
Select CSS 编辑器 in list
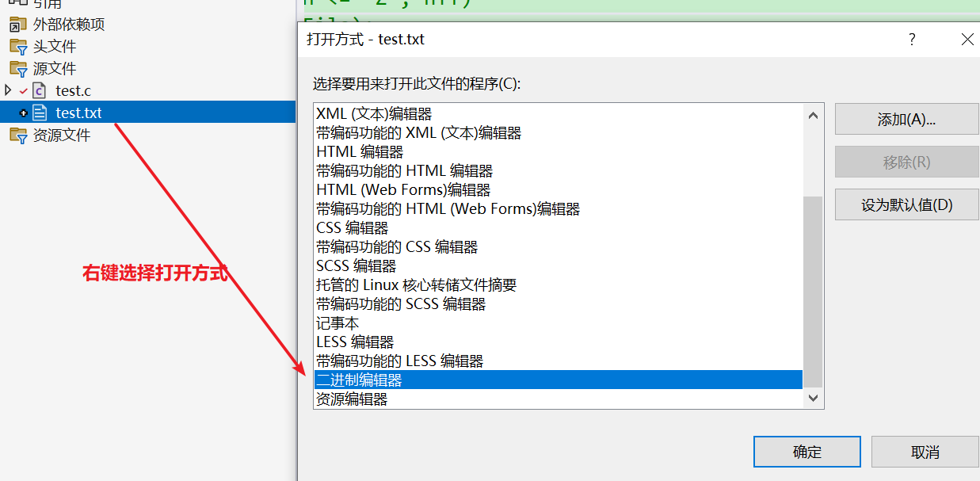[559, 227]
